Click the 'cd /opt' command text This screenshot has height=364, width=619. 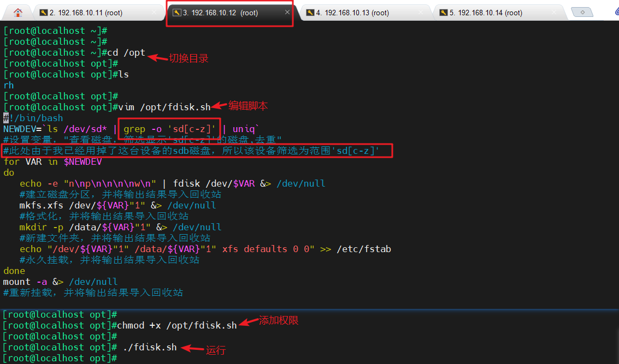coord(126,52)
